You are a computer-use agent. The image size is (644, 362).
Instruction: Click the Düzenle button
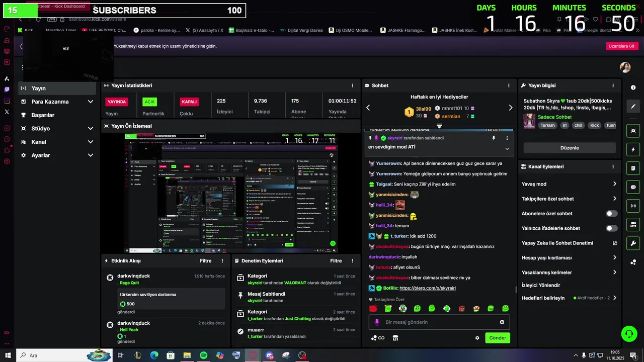(570, 148)
